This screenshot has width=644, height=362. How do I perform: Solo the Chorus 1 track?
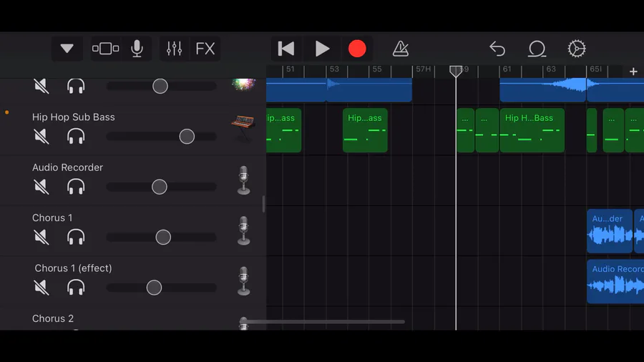76,237
